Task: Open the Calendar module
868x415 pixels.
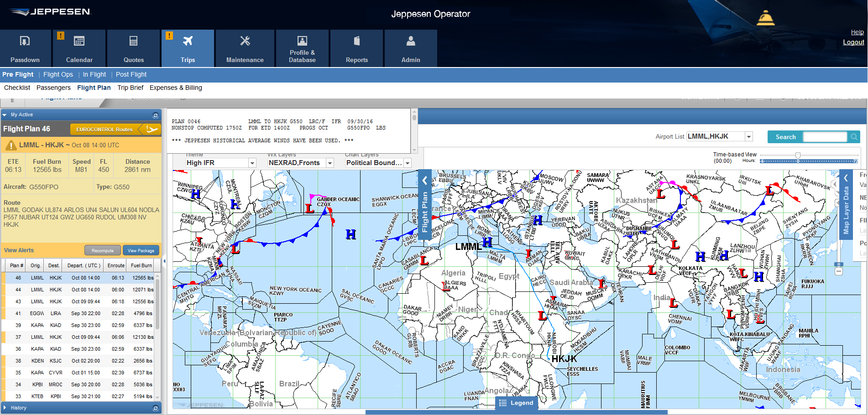Action: [79, 48]
